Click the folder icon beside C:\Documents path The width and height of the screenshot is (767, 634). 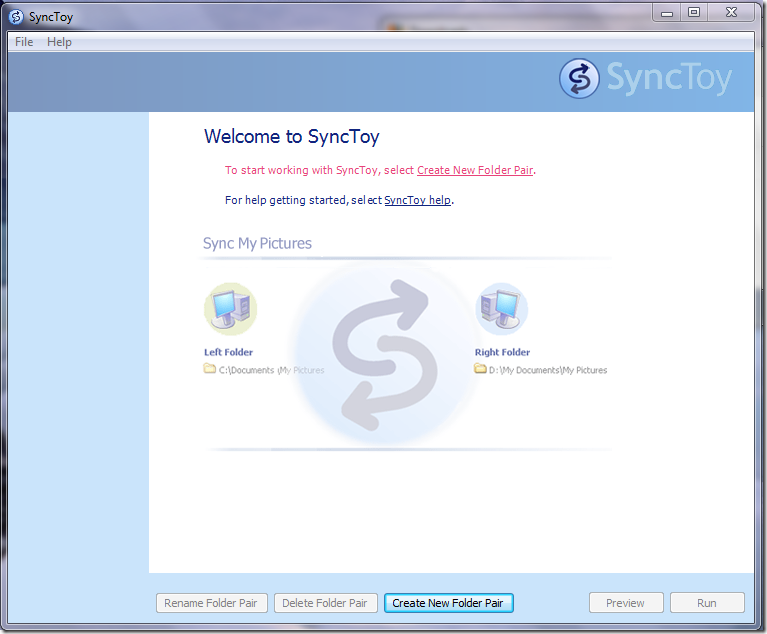coord(209,369)
